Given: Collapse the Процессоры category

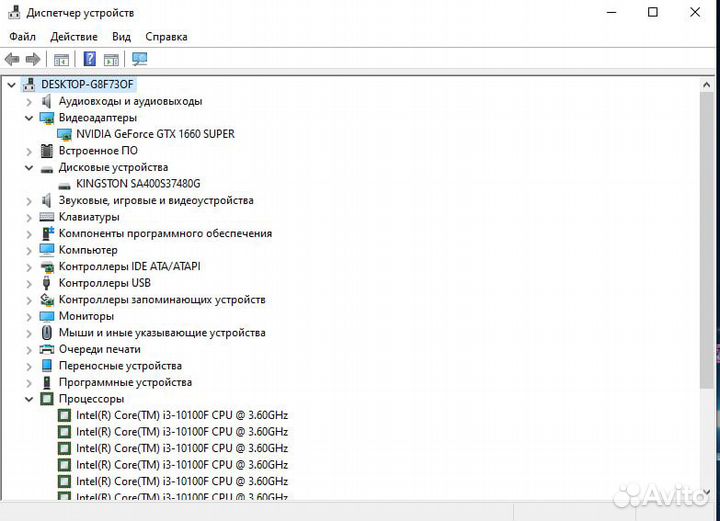Looking at the screenshot, I should (x=29, y=399).
